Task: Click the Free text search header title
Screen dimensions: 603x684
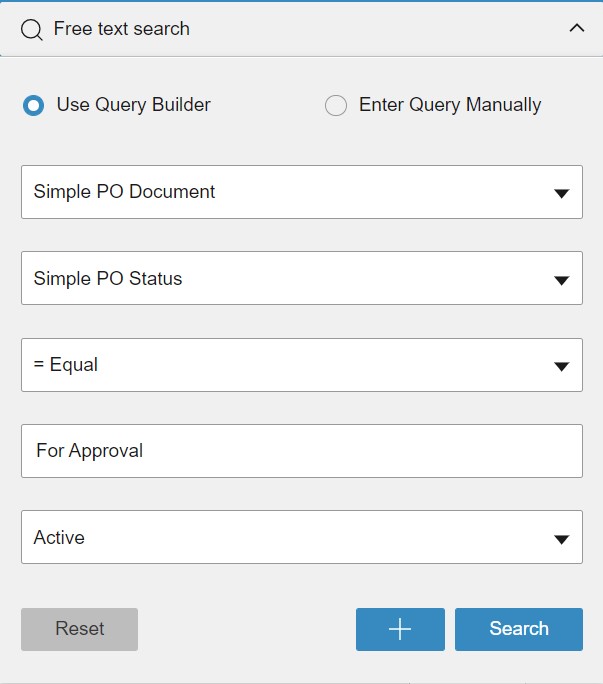Action: (x=121, y=29)
